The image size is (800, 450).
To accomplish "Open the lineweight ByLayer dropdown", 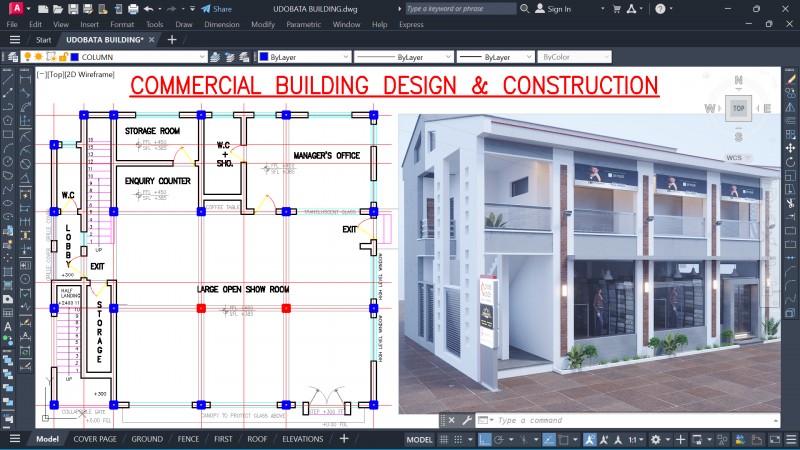I will [529, 57].
